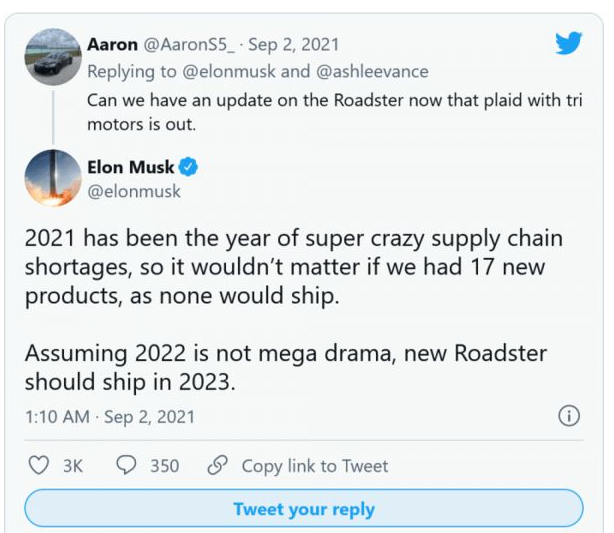The width and height of the screenshot is (614, 533).
Task: Open the Elon Musk display name
Action: (130, 168)
